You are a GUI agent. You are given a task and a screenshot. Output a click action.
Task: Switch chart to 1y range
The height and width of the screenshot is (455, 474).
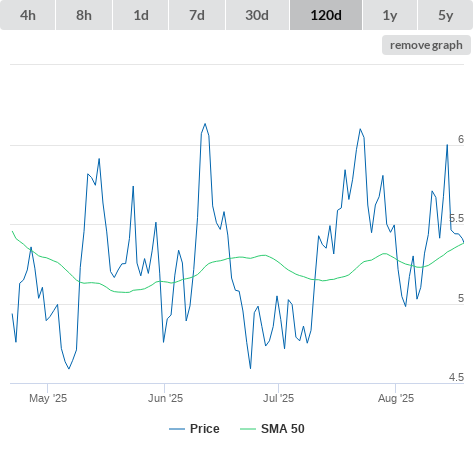pyautogui.click(x=390, y=15)
